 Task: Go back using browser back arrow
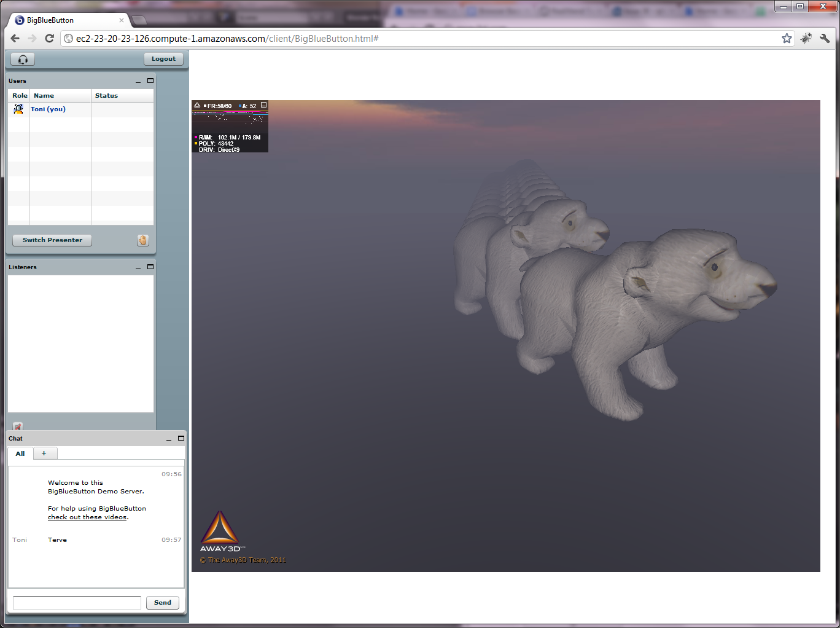coord(15,38)
